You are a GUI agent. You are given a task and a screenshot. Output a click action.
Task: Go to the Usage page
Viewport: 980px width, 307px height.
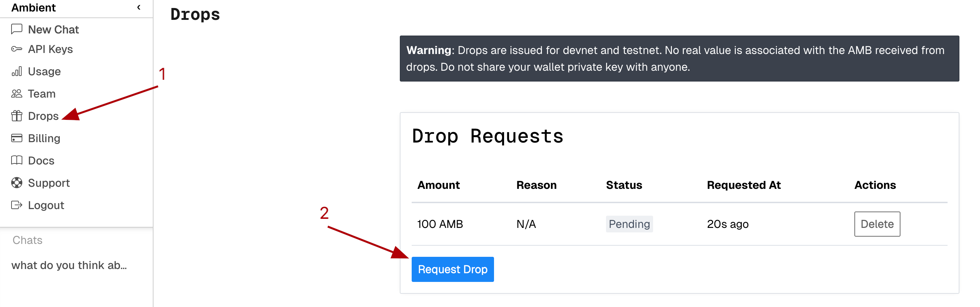click(44, 71)
